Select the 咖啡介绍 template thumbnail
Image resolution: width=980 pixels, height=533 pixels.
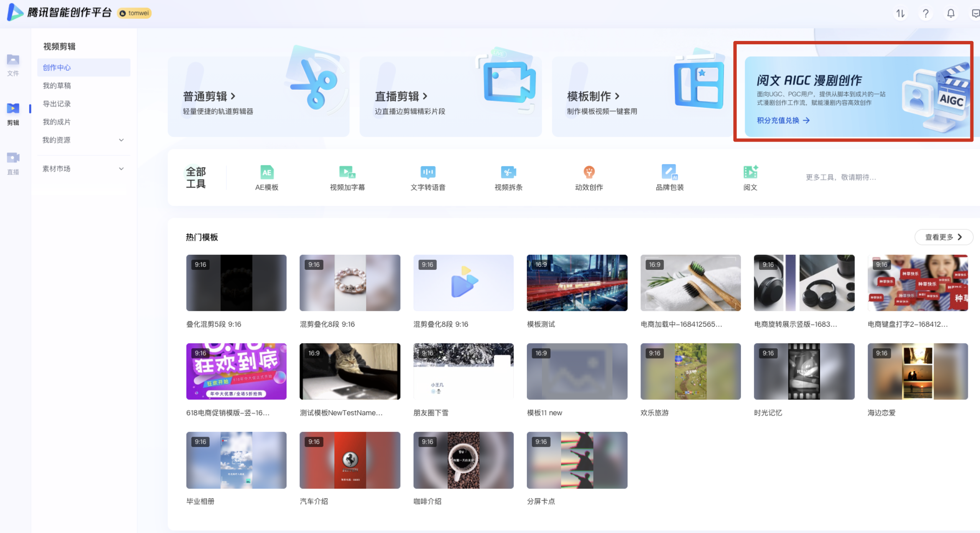point(463,460)
